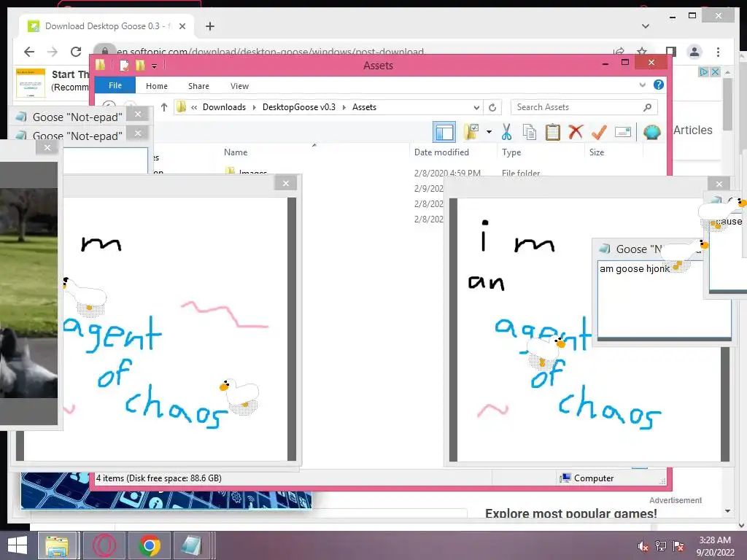Viewport: 747px width, 560px height.
Task: Close the right agent of chaos window
Action: (x=719, y=184)
